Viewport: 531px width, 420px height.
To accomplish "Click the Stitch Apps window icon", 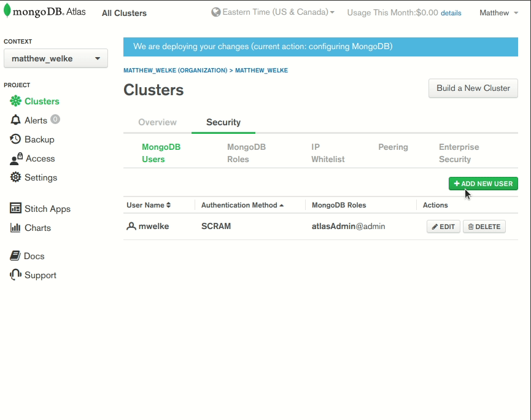I will pyautogui.click(x=15, y=208).
